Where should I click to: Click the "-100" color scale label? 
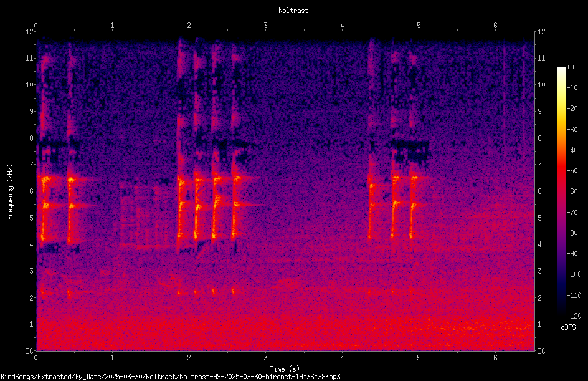pos(574,274)
